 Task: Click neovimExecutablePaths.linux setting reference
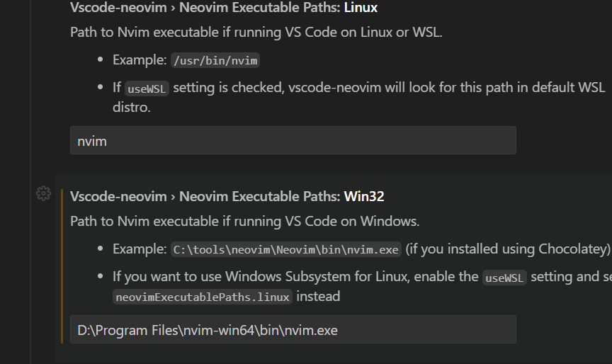202,297
